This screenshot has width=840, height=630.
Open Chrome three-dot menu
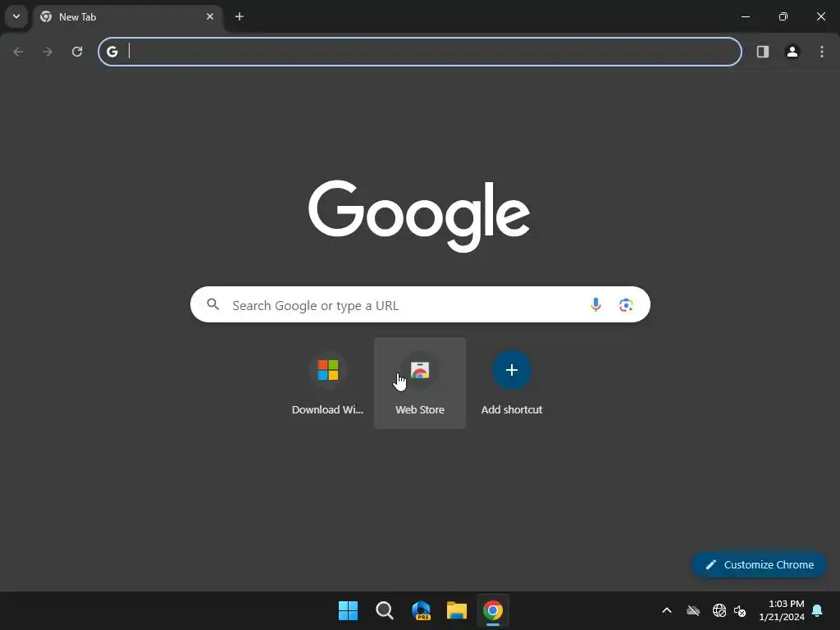pyautogui.click(x=822, y=52)
